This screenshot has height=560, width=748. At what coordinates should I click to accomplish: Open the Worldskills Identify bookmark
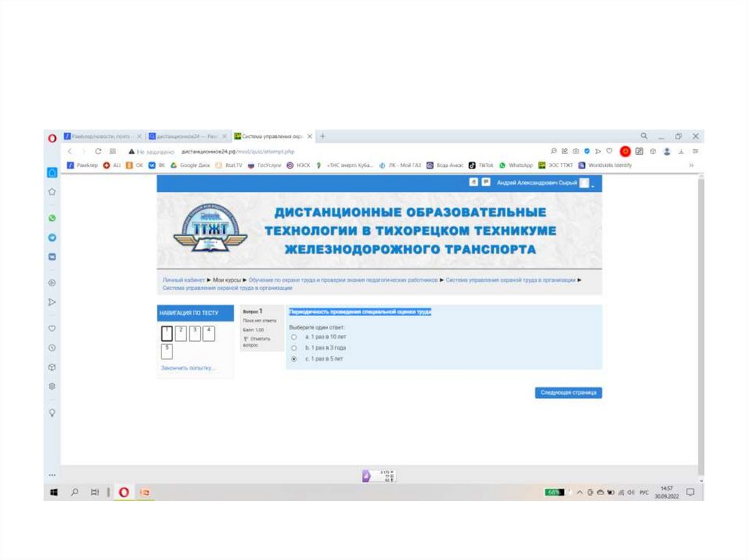(x=605, y=165)
